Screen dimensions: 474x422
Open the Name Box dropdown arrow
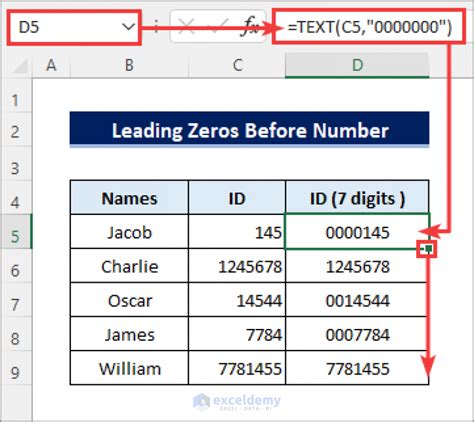pyautogui.click(x=128, y=27)
